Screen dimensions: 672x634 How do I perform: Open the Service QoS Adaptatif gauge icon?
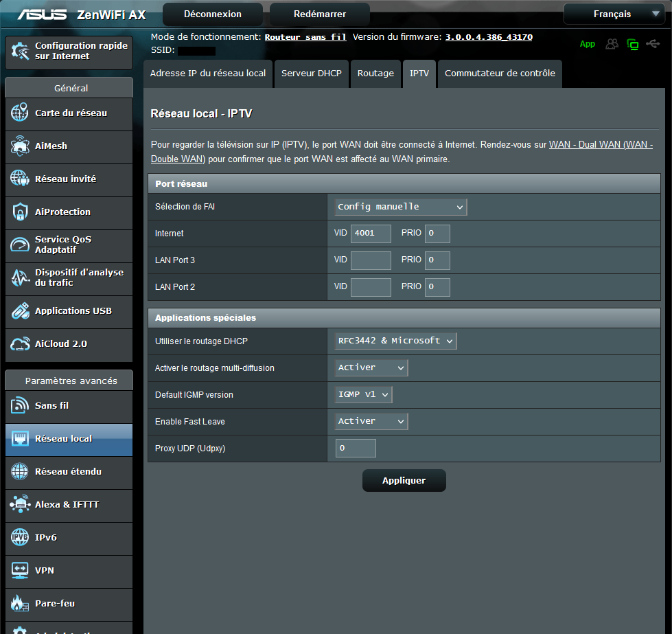[20, 245]
